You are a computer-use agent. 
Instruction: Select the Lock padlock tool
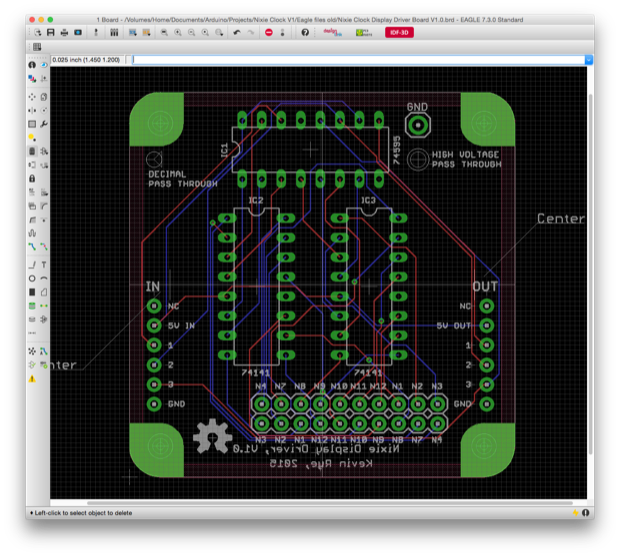[32, 179]
